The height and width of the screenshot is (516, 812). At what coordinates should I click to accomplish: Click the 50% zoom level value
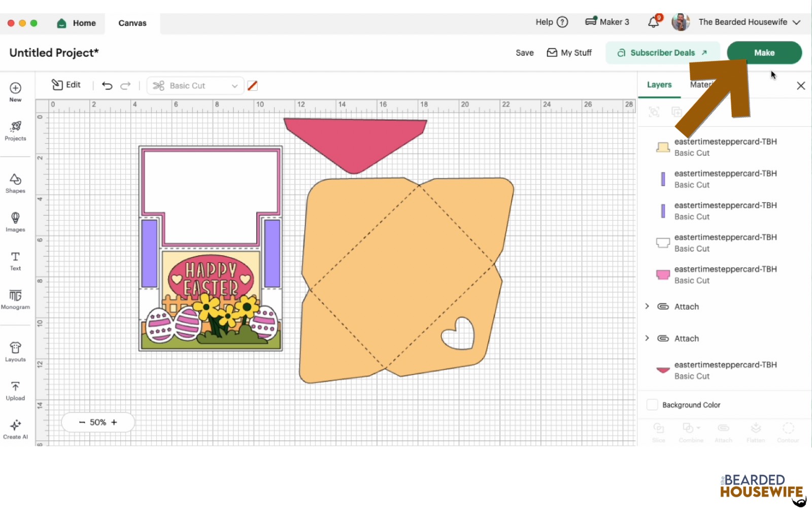pos(98,422)
